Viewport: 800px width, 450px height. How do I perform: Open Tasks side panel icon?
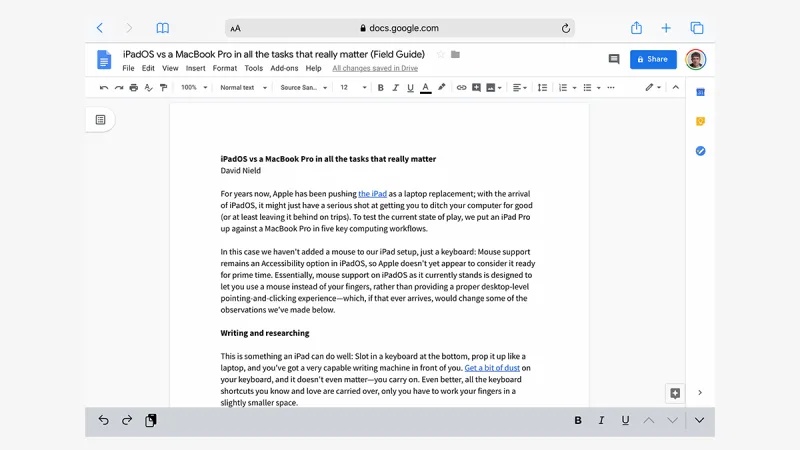tap(700, 151)
